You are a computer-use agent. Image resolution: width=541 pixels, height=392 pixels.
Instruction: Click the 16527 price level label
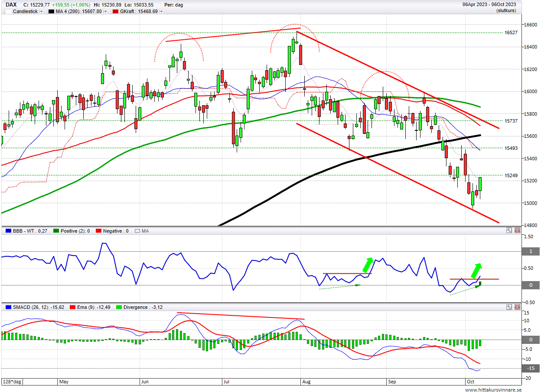coord(511,32)
